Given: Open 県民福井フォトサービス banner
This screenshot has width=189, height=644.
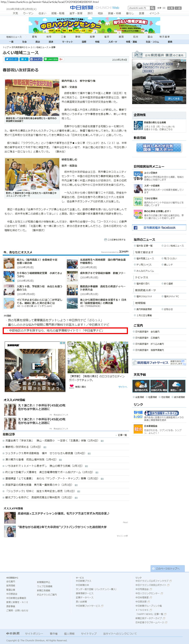Looking at the screenshot, I should (159, 362).
